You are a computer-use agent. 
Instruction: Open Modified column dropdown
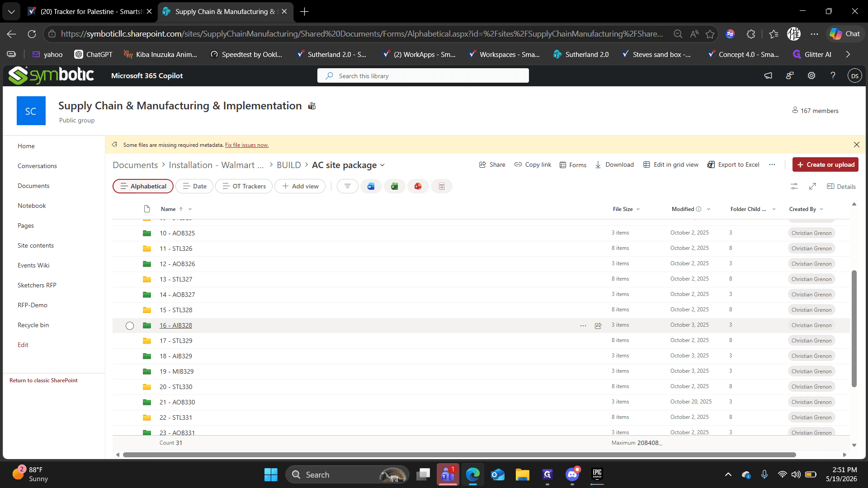pyautogui.click(x=708, y=209)
